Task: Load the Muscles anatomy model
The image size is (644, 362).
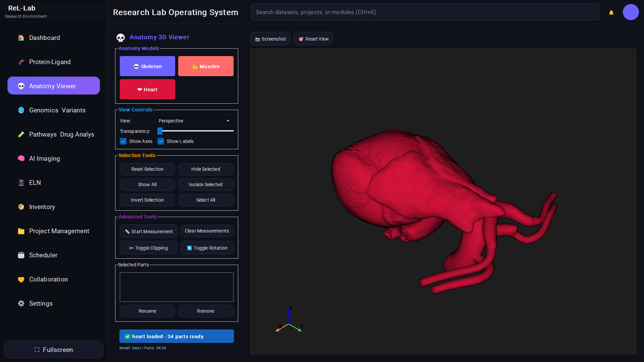Action: 206,66
